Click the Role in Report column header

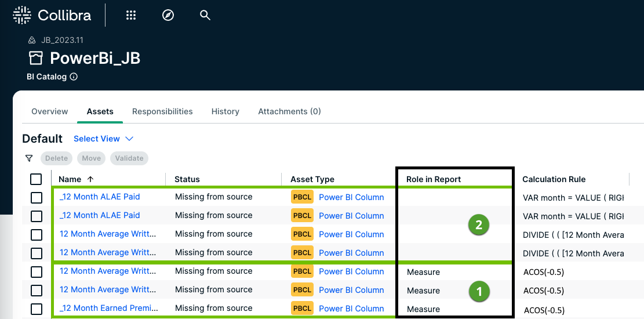(x=433, y=179)
